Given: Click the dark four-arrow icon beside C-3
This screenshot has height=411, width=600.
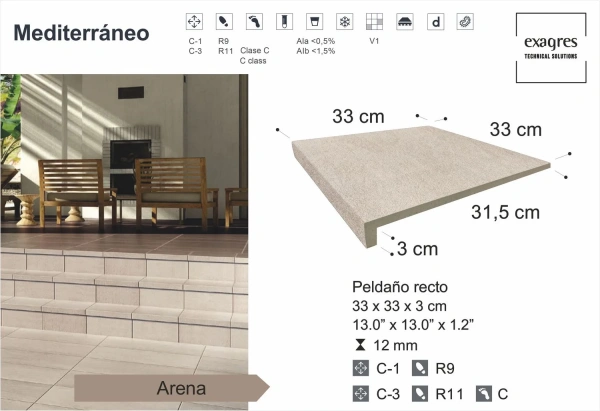Looking at the screenshot, I should (361, 393).
